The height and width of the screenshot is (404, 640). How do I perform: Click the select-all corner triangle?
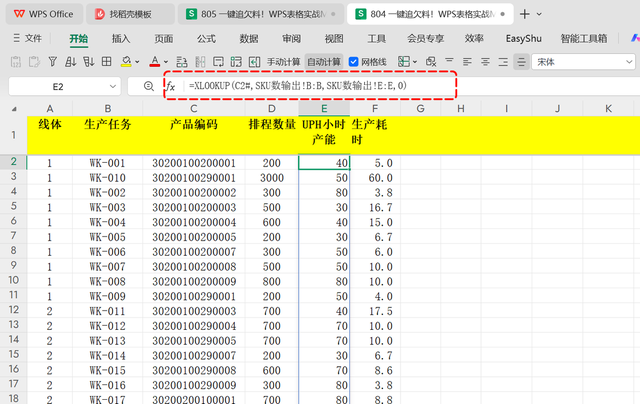click(14, 109)
